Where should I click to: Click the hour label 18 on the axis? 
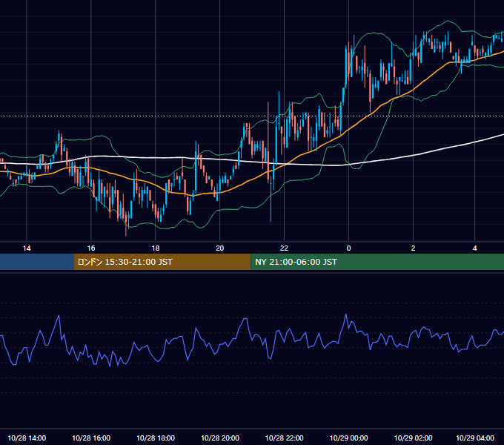[156, 248]
